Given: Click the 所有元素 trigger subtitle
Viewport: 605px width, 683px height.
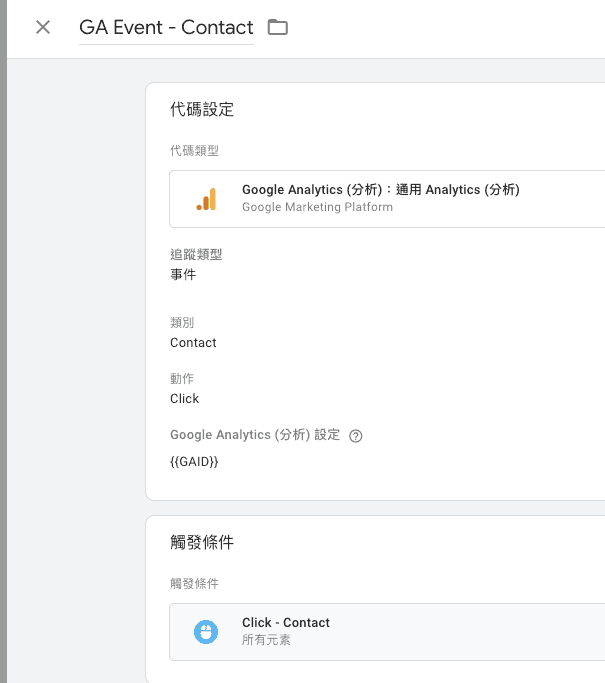Looking at the screenshot, I should pyautogui.click(x=266, y=640).
